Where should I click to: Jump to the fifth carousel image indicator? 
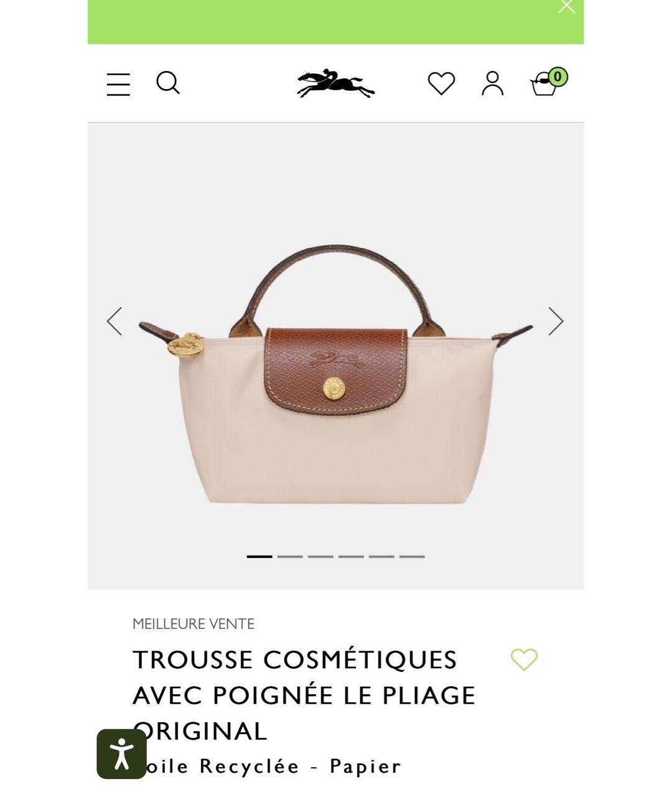381,556
